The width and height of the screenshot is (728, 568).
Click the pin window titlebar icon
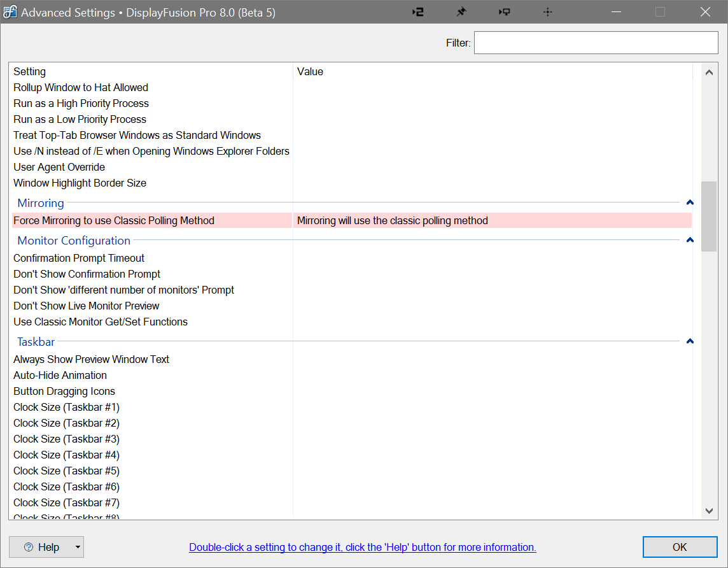pos(461,12)
